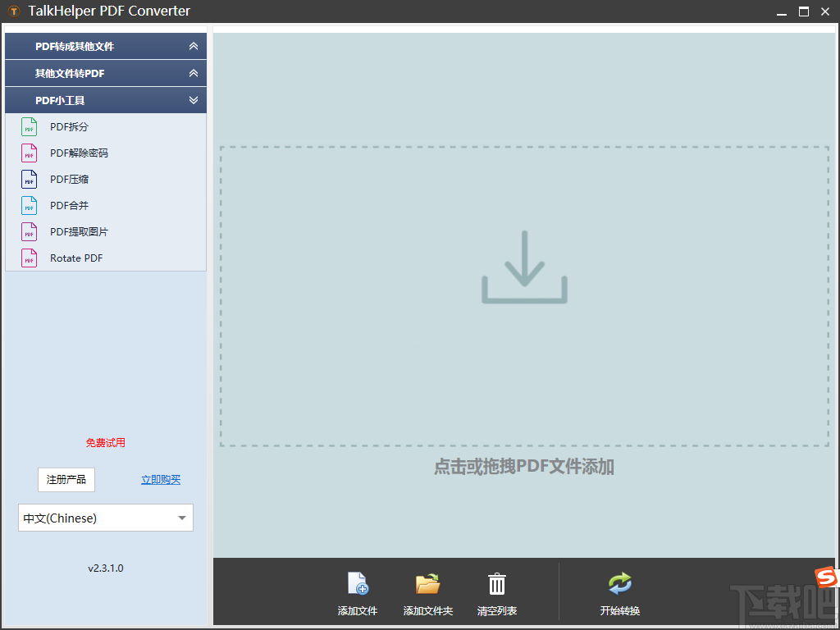Viewport: 840px width, 630px height.
Task: Click the 添加文件夹 add folder icon
Action: [x=427, y=582]
